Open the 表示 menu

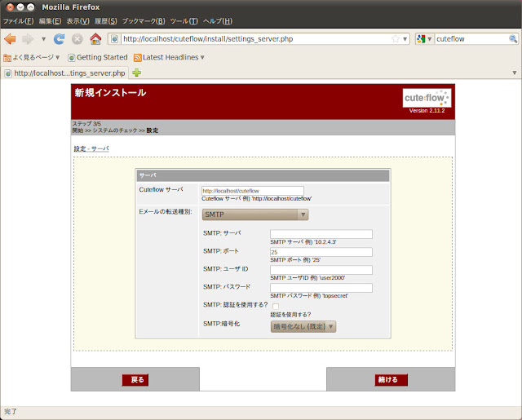coord(78,21)
